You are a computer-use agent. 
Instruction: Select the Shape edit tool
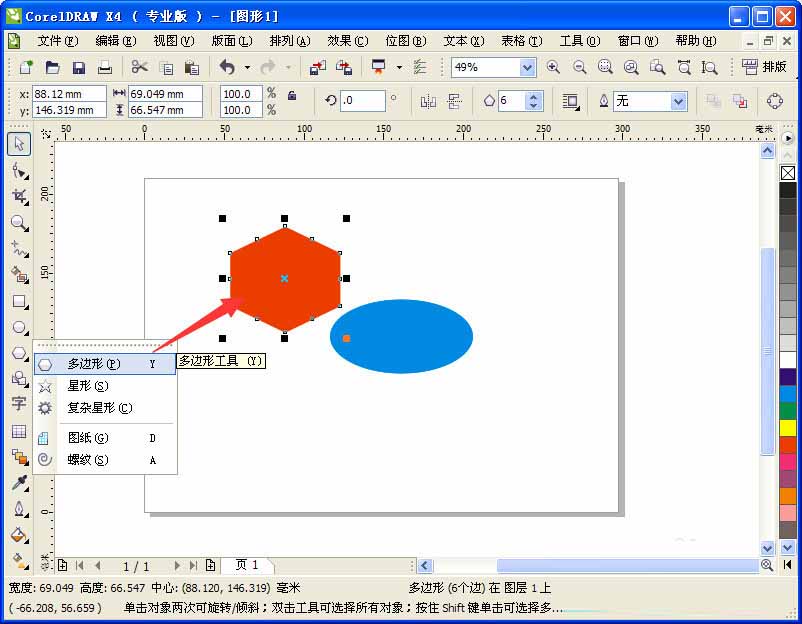click(19, 170)
